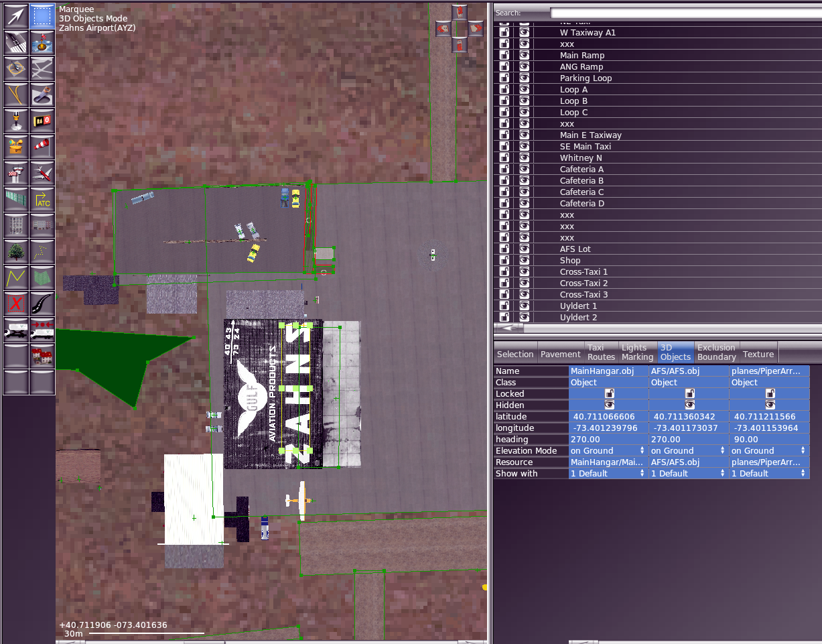Switch to the Taxi Routes tab
822x644 pixels.
coord(601,352)
